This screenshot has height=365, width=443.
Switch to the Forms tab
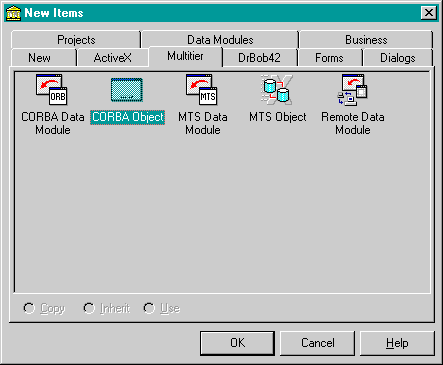[x=329, y=58]
